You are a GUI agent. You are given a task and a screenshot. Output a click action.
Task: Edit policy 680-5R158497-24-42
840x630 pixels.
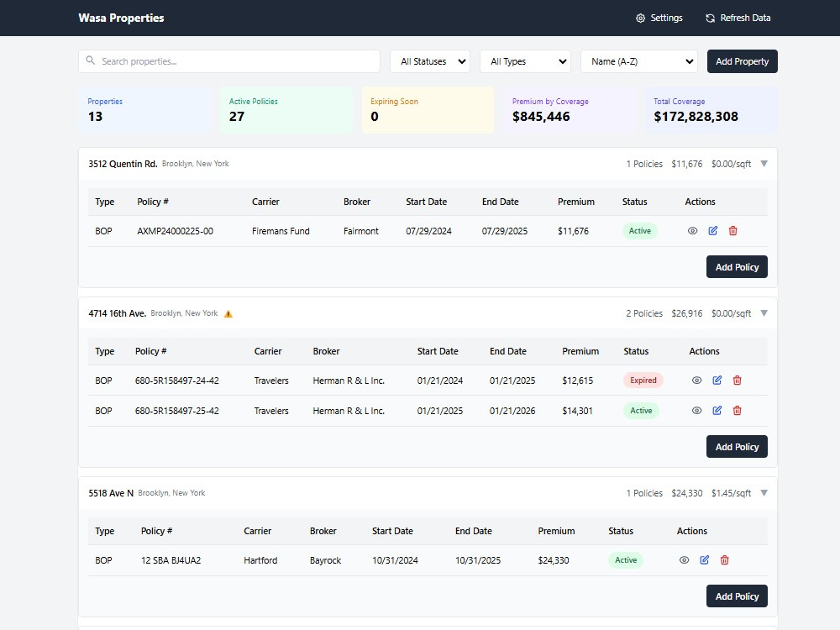(x=717, y=381)
